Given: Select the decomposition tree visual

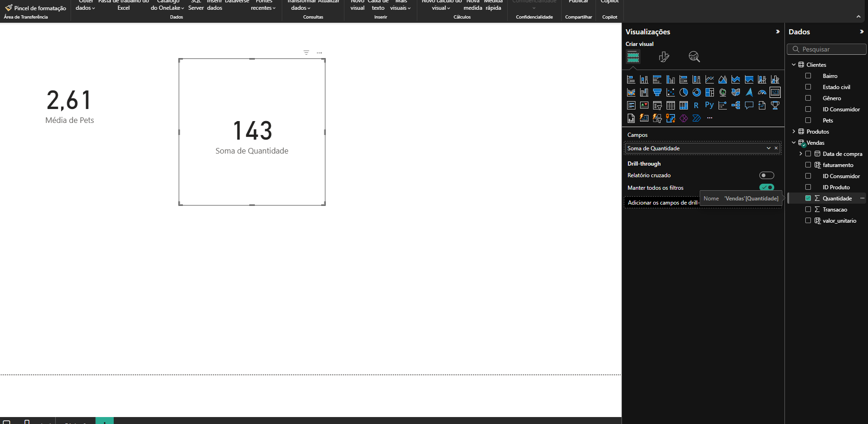Looking at the screenshot, I should [x=736, y=106].
